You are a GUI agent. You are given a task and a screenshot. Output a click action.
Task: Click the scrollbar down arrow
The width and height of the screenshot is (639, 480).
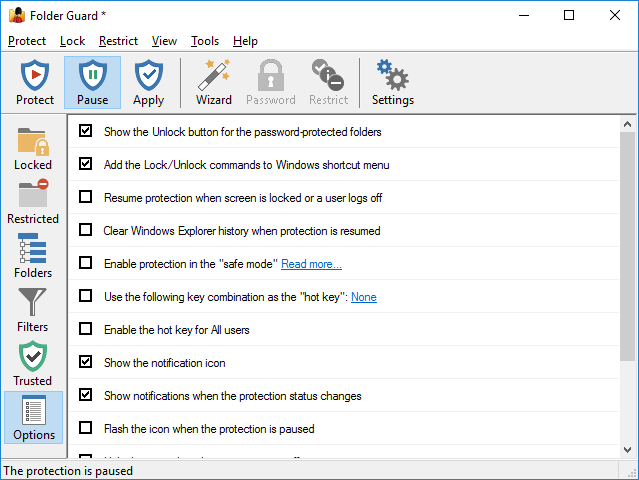[628, 450]
